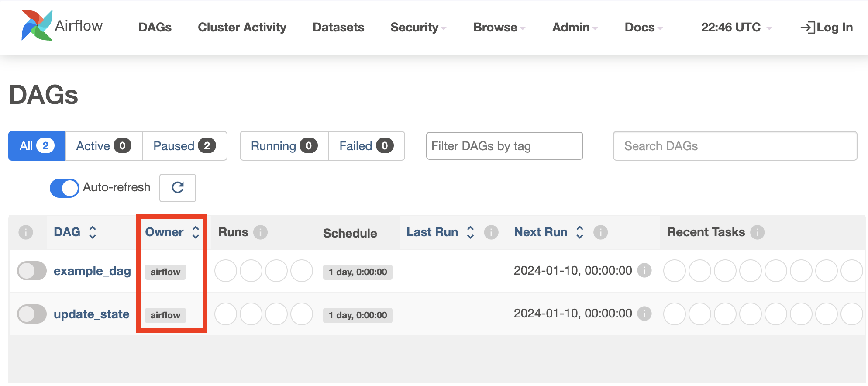Click the first recent task circle for example_dag

coord(675,271)
